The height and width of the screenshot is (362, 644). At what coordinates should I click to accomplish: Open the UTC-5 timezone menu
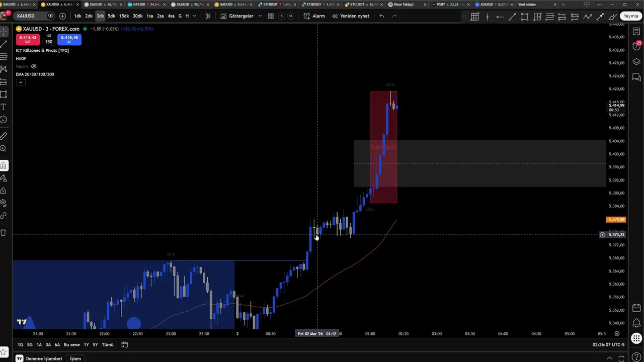click(608, 345)
